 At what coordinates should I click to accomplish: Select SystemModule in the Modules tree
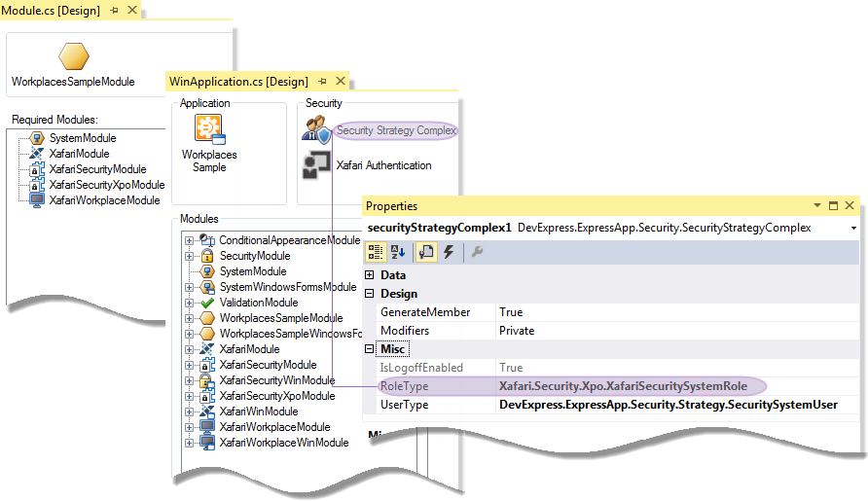coord(253,271)
